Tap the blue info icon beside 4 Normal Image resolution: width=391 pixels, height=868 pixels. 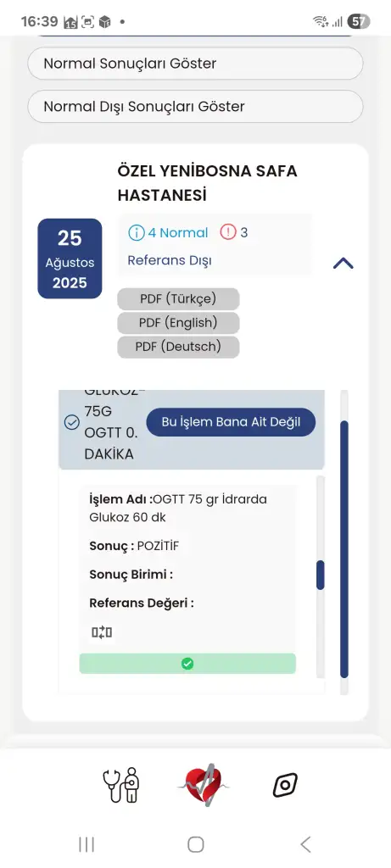click(x=136, y=232)
